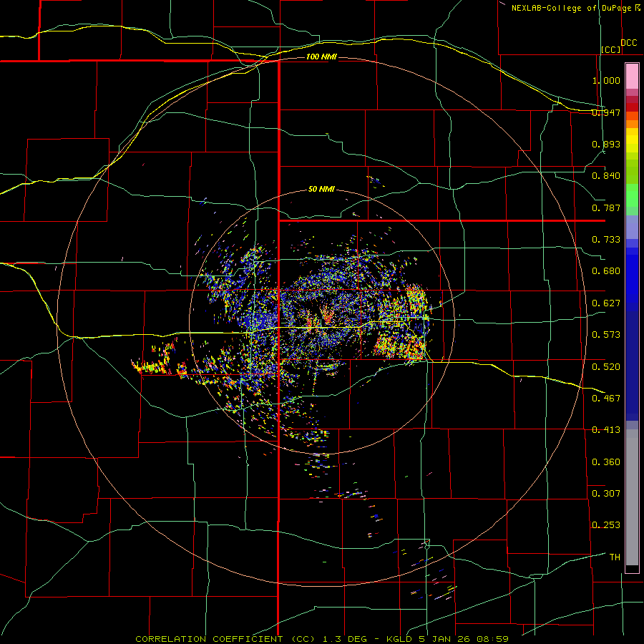Select the 0.360 legend value

[x=606, y=462]
